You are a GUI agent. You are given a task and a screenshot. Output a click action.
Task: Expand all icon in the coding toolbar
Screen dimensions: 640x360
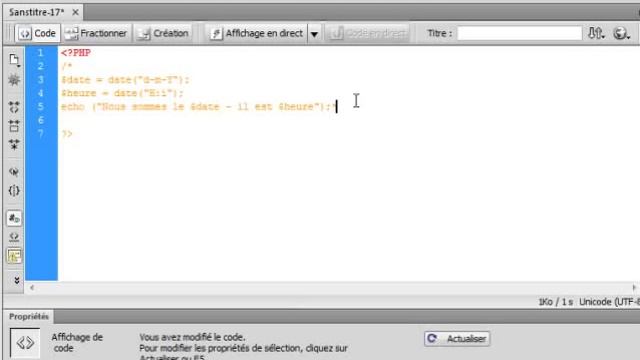(14, 144)
